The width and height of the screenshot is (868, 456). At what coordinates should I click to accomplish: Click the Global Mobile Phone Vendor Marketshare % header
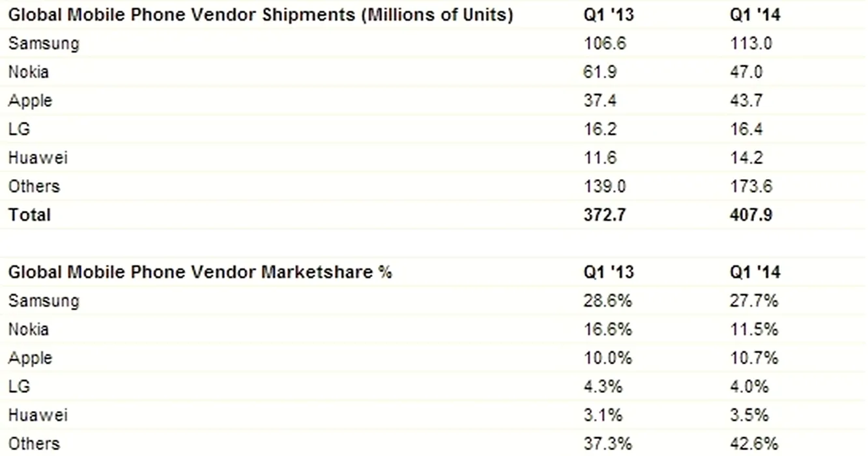coord(200,272)
